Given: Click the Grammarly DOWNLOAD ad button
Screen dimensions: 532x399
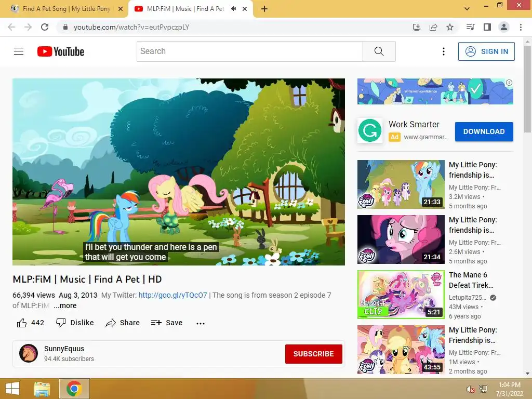Looking at the screenshot, I should [484, 131].
